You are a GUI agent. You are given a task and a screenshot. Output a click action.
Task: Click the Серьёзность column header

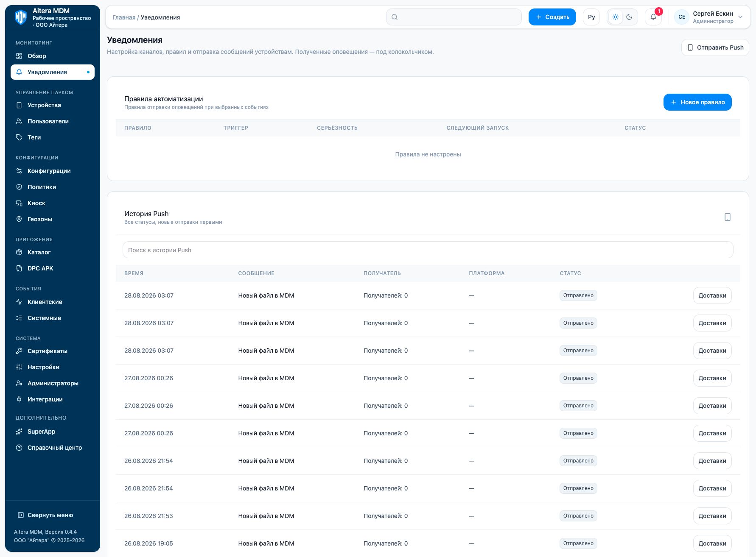pyautogui.click(x=337, y=128)
